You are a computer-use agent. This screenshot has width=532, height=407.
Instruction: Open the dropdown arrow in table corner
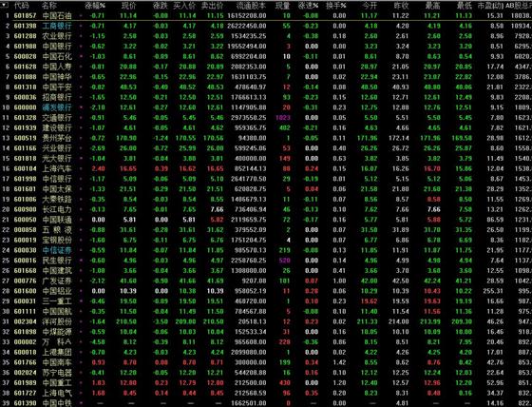click(6, 6)
